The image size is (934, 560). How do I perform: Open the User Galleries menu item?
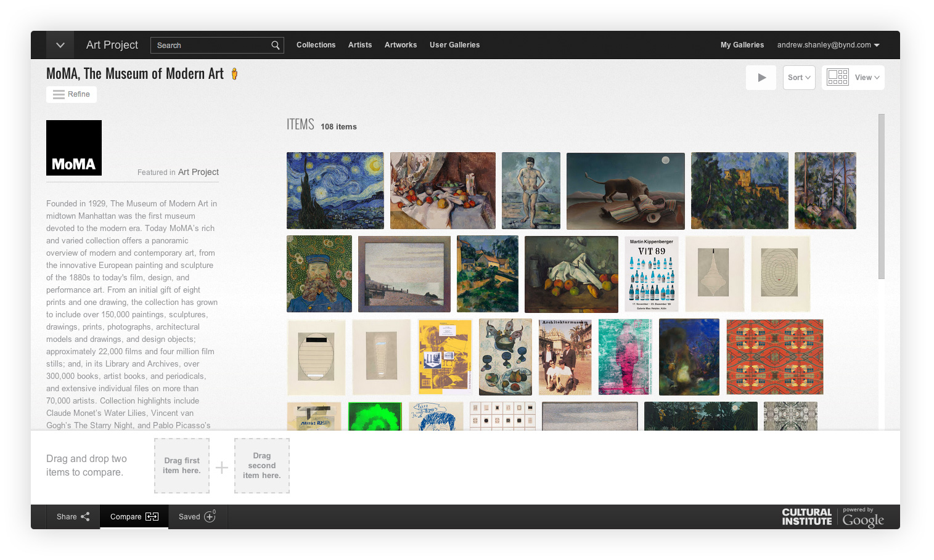tap(454, 45)
